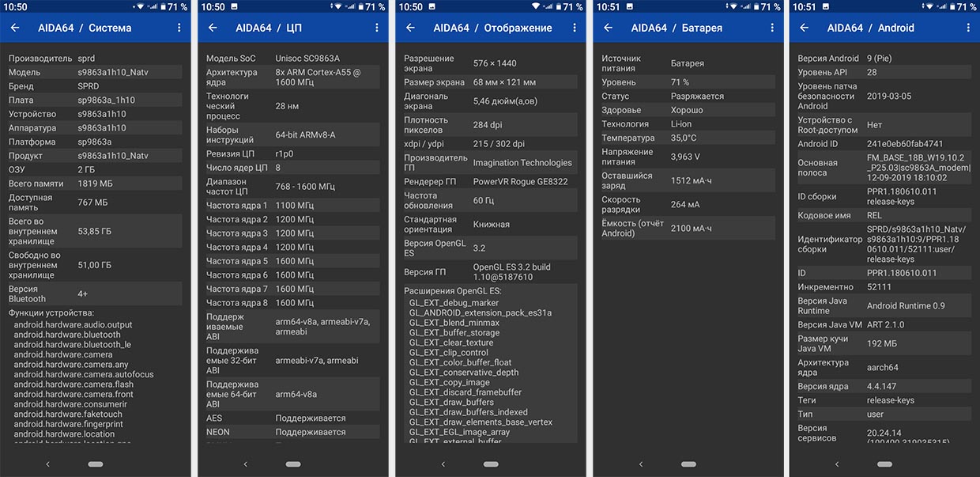The height and width of the screenshot is (477, 980).
Task: Open overflow menu on ЦП screen
Action: [377, 28]
